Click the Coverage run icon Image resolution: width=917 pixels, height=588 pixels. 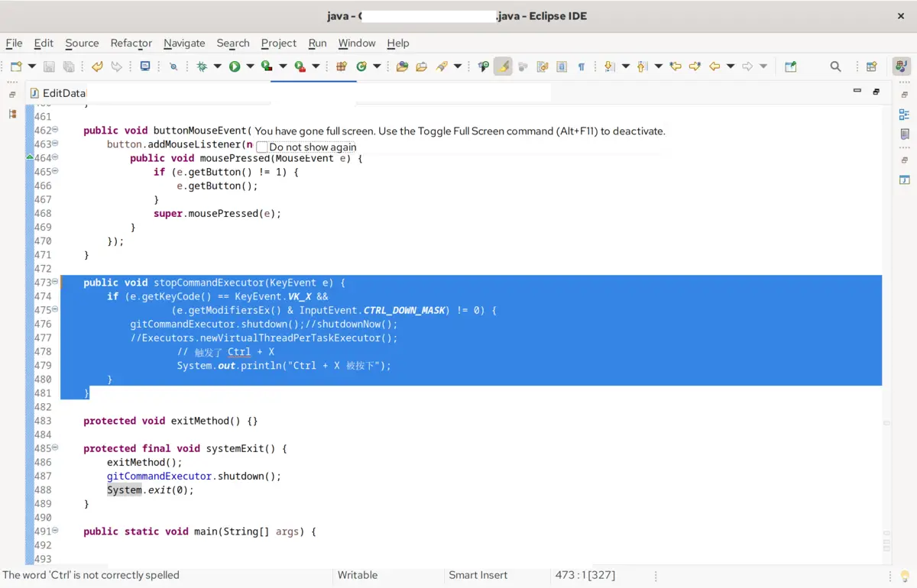pos(267,66)
